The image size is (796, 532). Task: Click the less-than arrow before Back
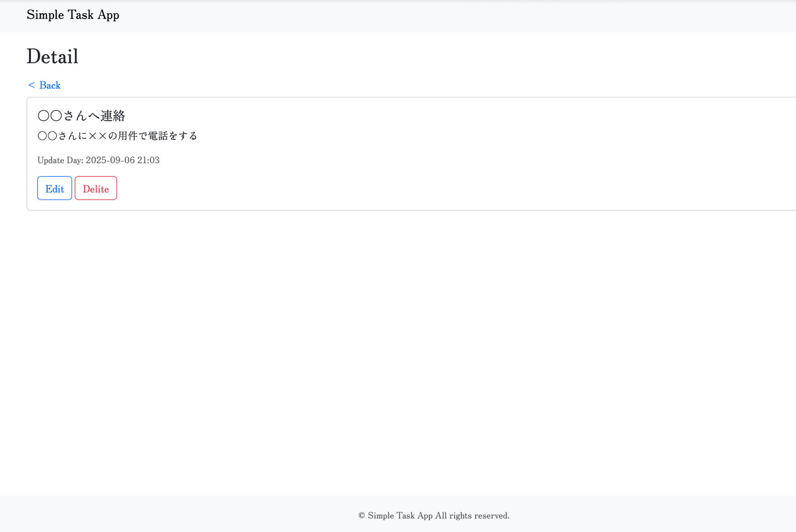[x=31, y=85]
